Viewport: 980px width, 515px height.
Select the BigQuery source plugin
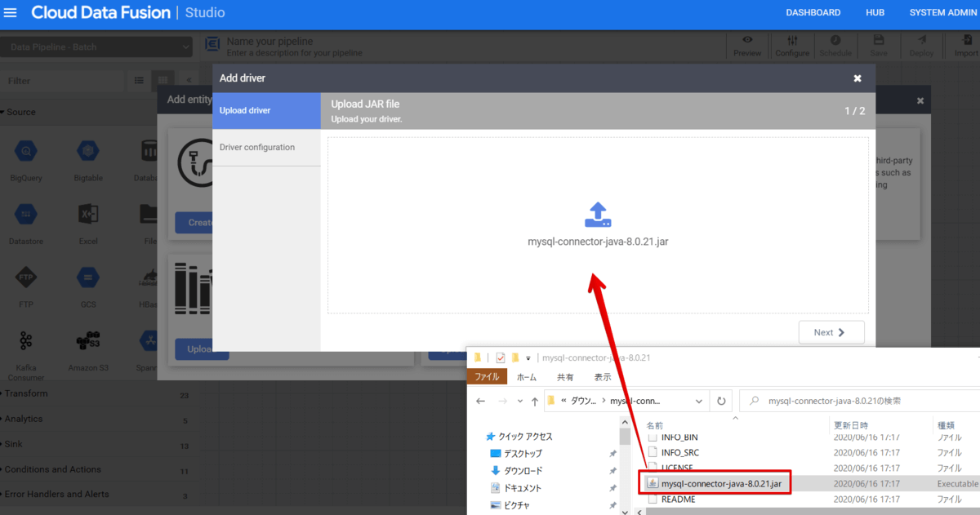click(26, 160)
